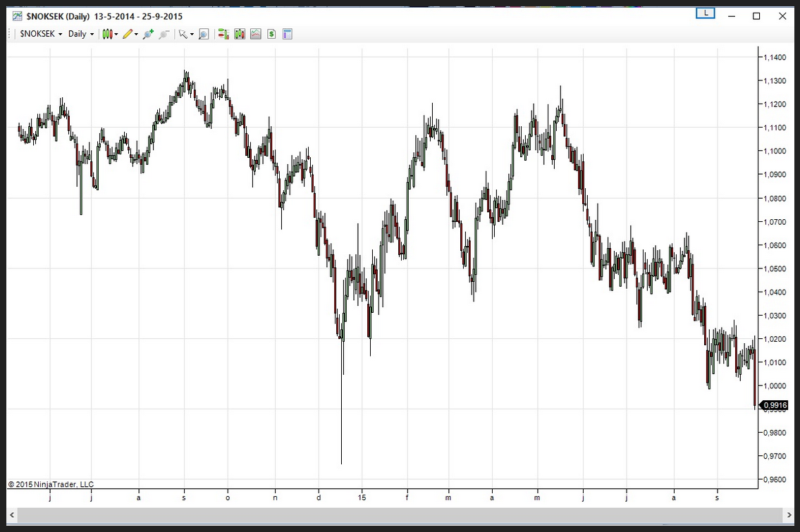Open the chart style candlestick icon
This screenshot has width=800, height=532.
(x=106, y=34)
